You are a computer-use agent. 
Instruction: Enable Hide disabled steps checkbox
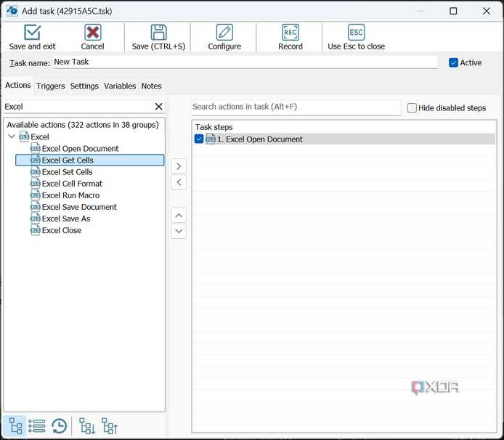point(412,107)
